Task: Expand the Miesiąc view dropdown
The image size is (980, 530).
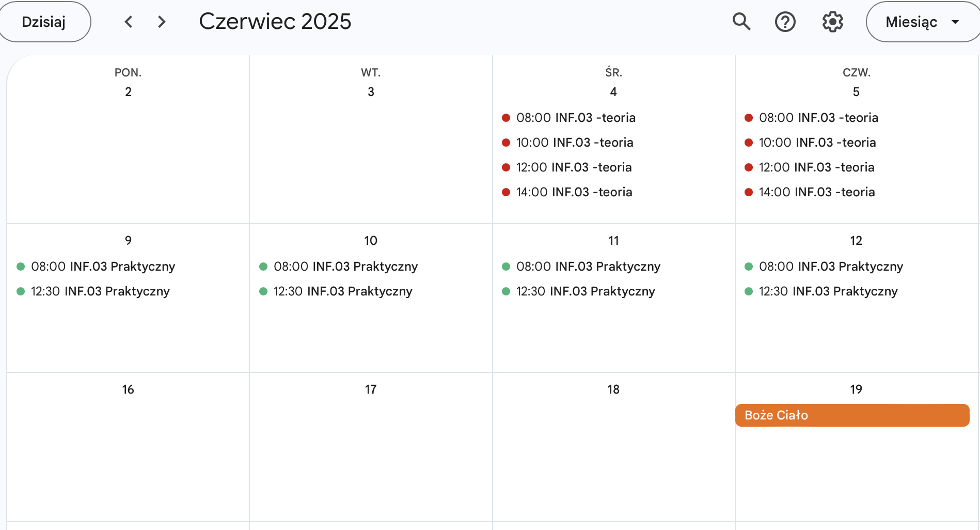Action: (922, 22)
